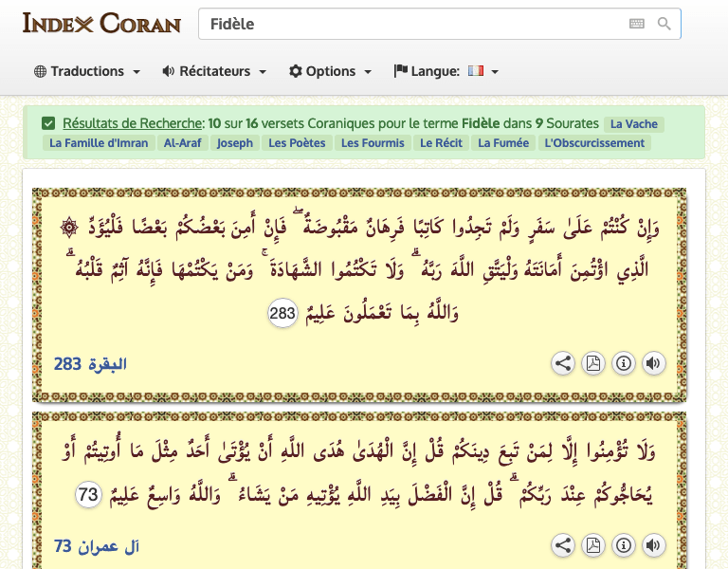
Task: Click the verse number 283 circle marker
Action: (x=282, y=313)
